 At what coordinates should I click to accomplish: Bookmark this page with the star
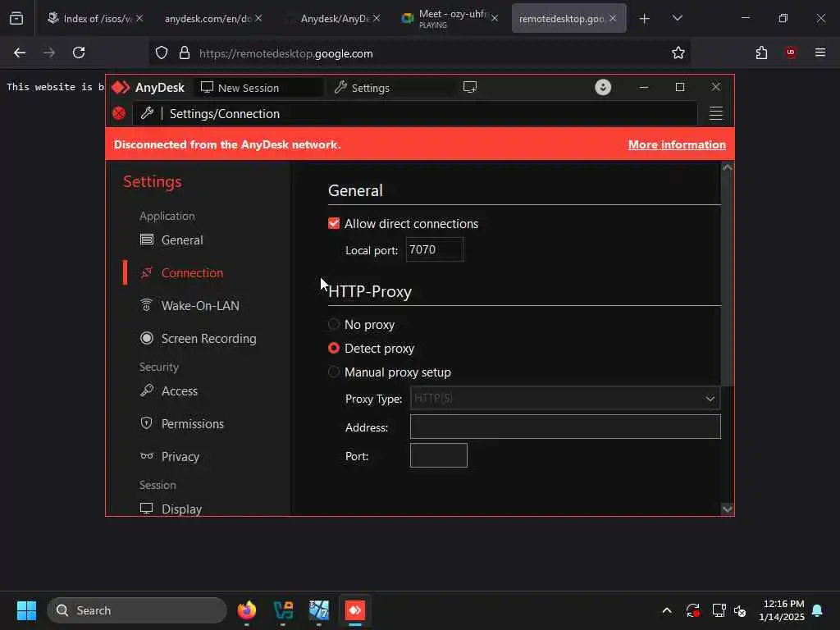(678, 52)
